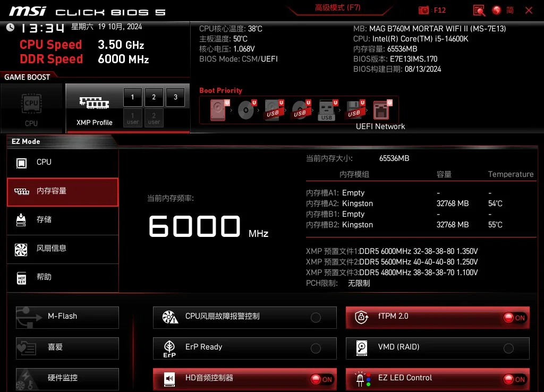
Task: Open the 帮助 help section
Action: point(63,278)
